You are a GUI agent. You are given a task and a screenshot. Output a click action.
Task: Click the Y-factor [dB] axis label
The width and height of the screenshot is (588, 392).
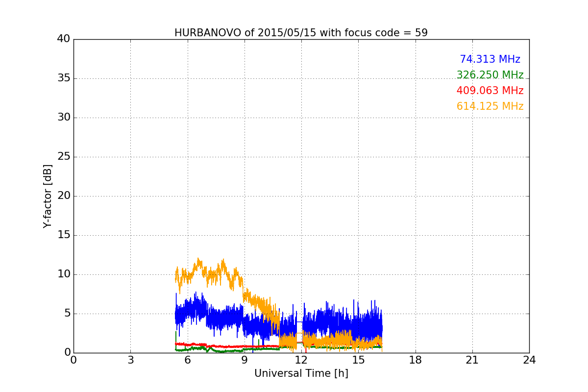click(x=48, y=196)
